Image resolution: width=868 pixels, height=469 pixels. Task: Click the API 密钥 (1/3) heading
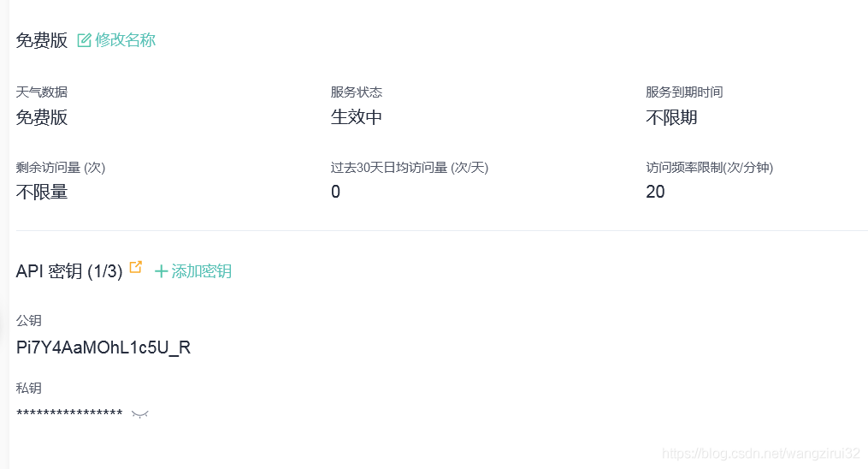click(x=69, y=271)
